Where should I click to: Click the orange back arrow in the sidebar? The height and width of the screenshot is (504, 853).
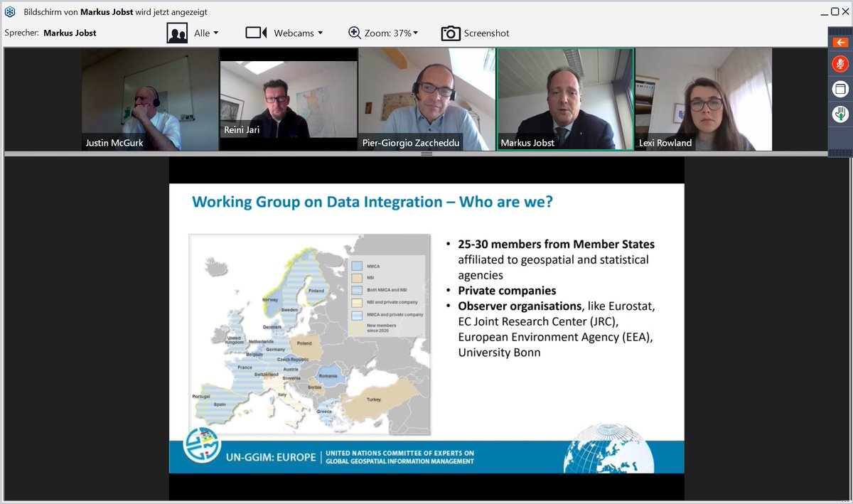(x=840, y=42)
